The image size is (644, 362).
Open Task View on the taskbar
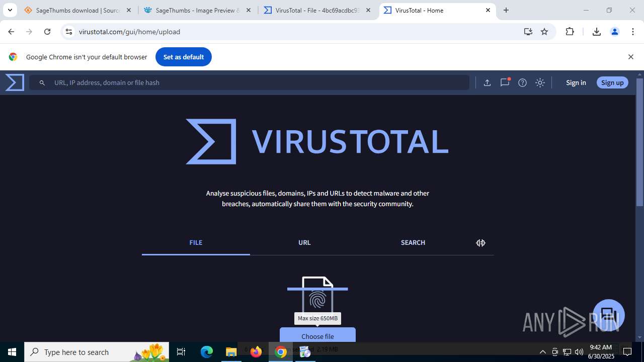[x=181, y=352]
